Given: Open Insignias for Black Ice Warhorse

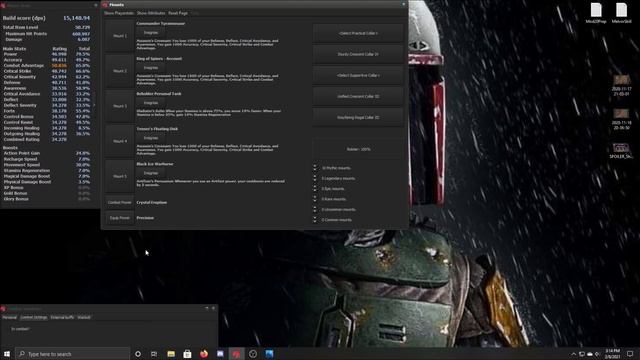Looking at the screenshot, I should pyautogui.click(x=151, y=173).
